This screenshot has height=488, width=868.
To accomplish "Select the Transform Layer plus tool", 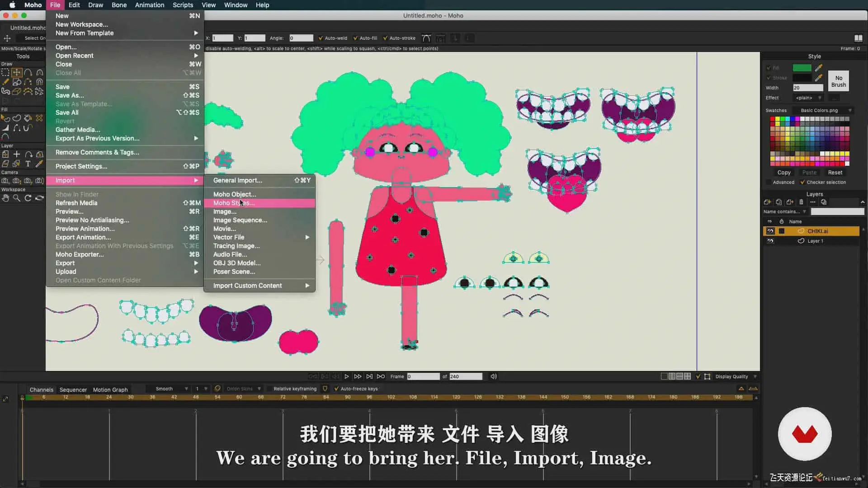I will pos(17,154).
